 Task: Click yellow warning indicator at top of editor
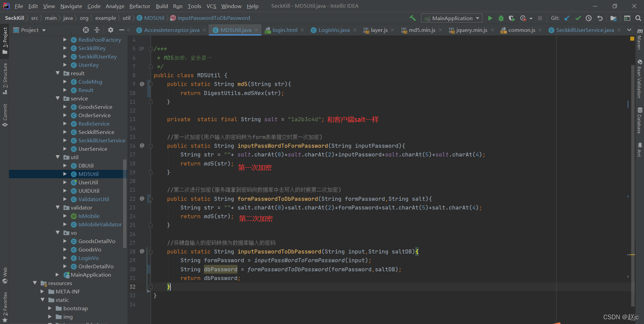coord(632,39)
